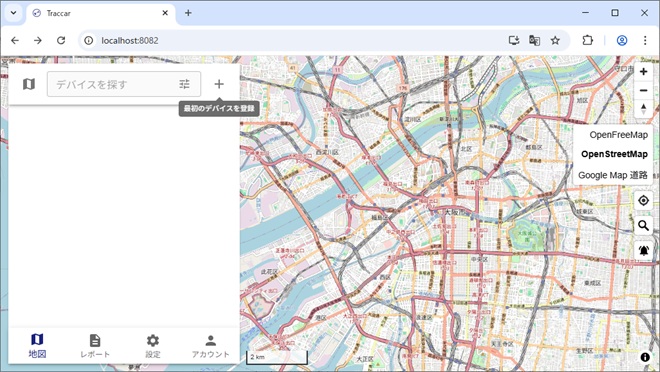Open map search magnifier tool
Image resolution: width=660 pixels, height=372 pixels.
(643, 226)
